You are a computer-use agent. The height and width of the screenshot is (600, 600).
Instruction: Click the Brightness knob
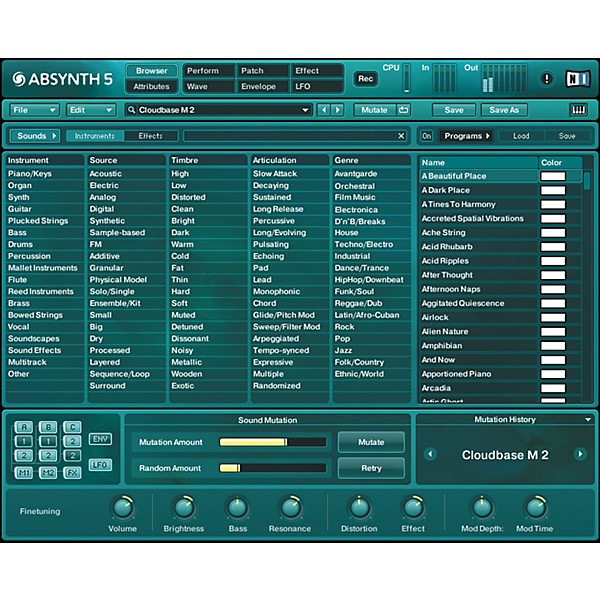(184, 507)
